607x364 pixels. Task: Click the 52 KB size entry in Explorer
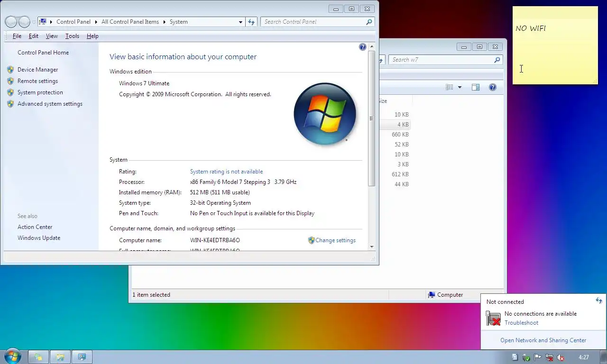click(402, 145)
